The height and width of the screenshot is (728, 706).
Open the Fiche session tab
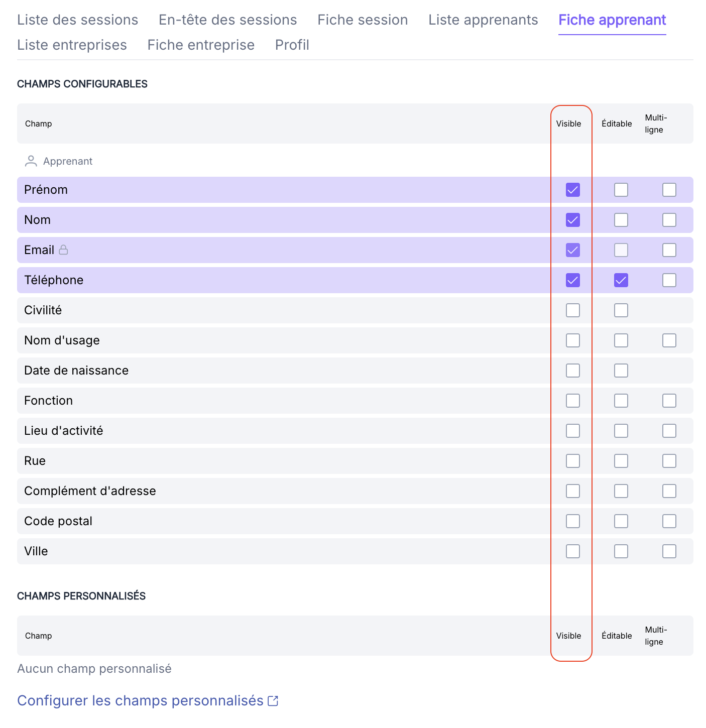(363, 20)
